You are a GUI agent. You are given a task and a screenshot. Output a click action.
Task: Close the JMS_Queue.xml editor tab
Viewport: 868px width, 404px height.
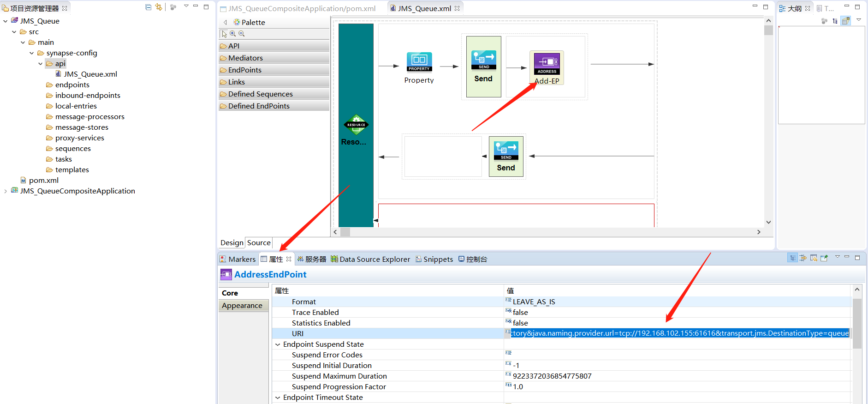[x=457, y=8]
